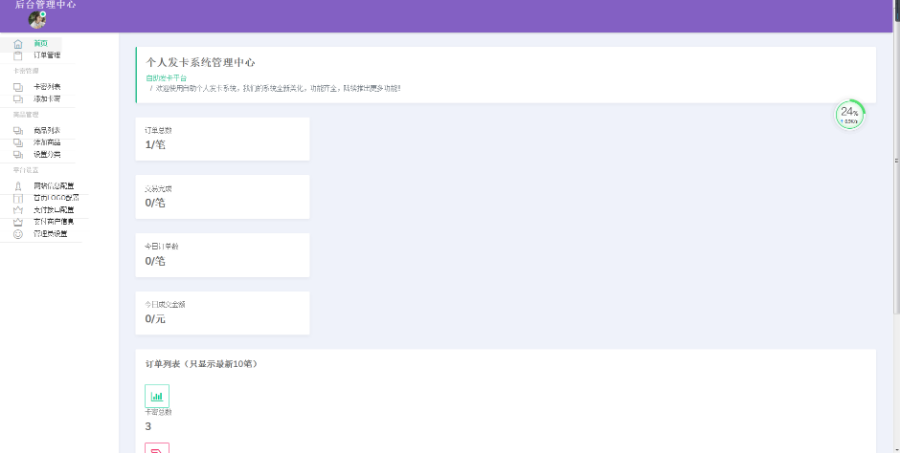Viewport: 900px width, 453px height.
Task: Click the welcome message under 自助发卡平台
Action: click(278, 88)
